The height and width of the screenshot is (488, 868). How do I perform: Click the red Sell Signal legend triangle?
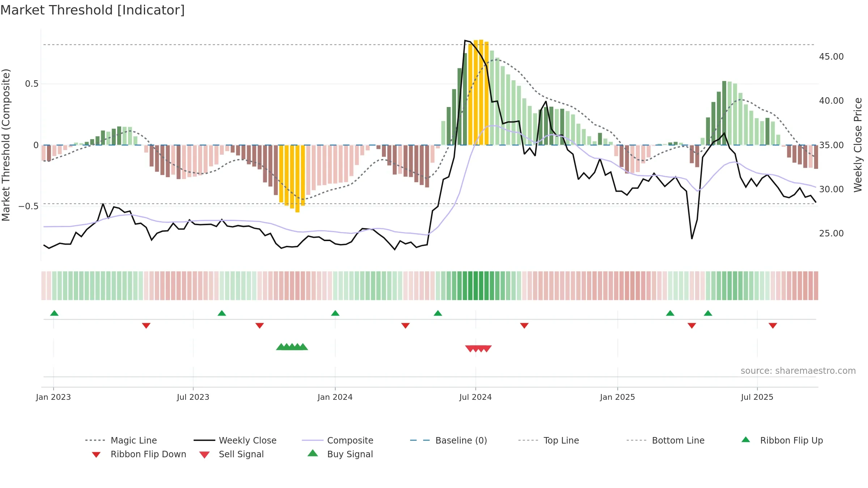205,455
